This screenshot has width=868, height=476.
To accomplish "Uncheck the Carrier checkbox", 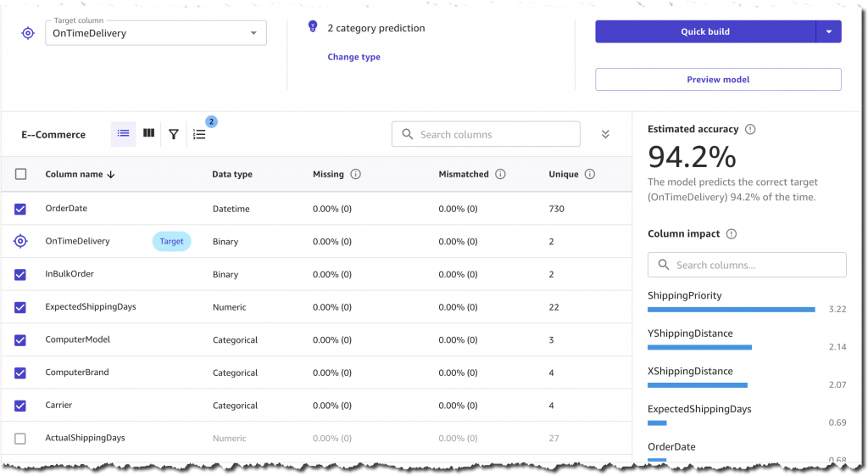I will click(x=20, y=406).
